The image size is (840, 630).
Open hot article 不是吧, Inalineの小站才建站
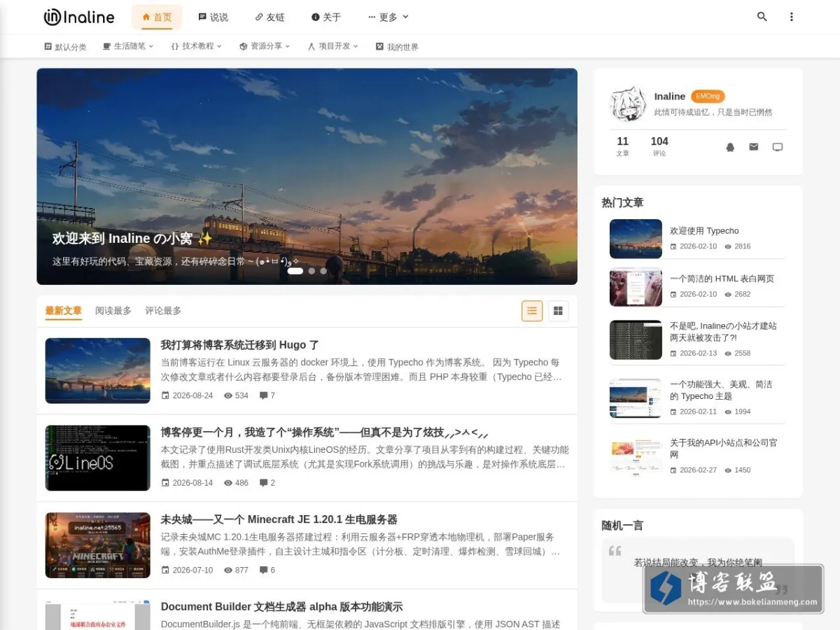(x=723, y=332)
